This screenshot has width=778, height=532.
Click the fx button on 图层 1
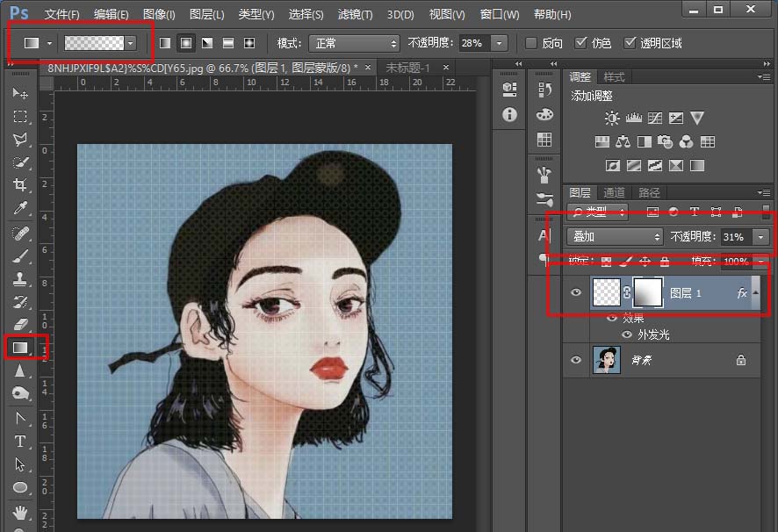(x=741, y=293)
